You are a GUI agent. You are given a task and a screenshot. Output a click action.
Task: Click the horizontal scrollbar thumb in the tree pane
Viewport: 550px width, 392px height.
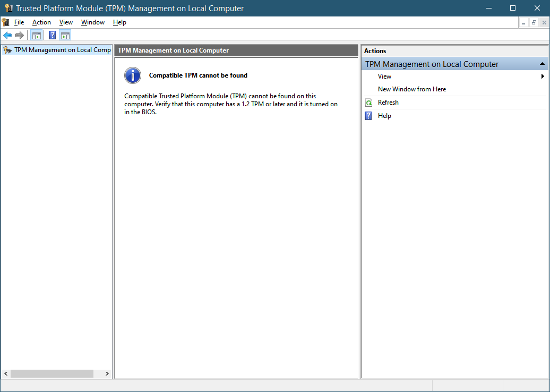(52, 374)
